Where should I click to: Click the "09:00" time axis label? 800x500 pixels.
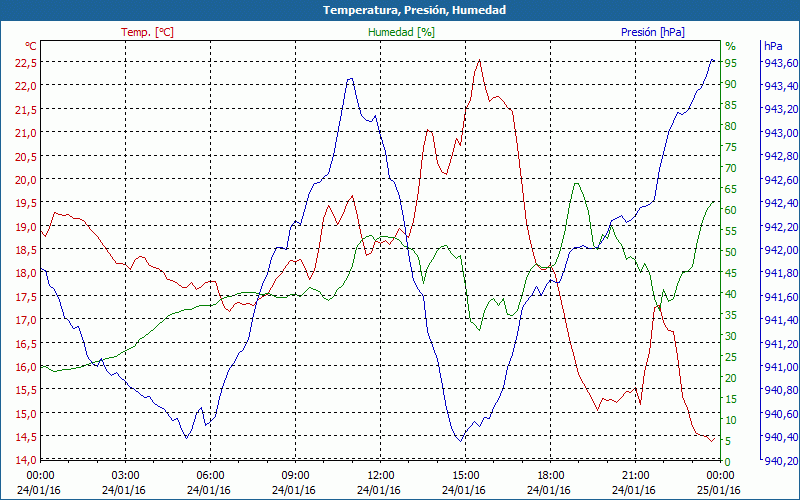click(295, 476)
